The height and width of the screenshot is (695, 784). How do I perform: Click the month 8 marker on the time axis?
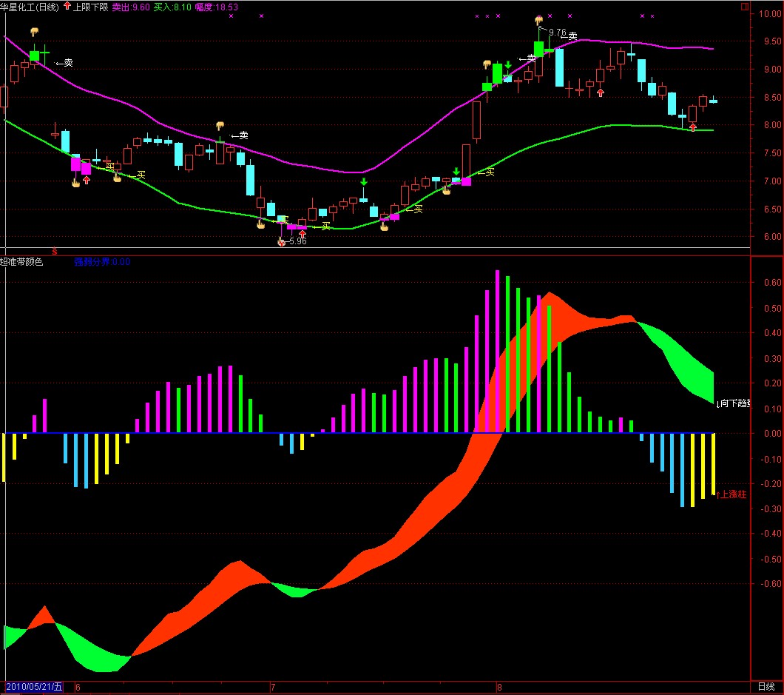(x=499, y=687)
